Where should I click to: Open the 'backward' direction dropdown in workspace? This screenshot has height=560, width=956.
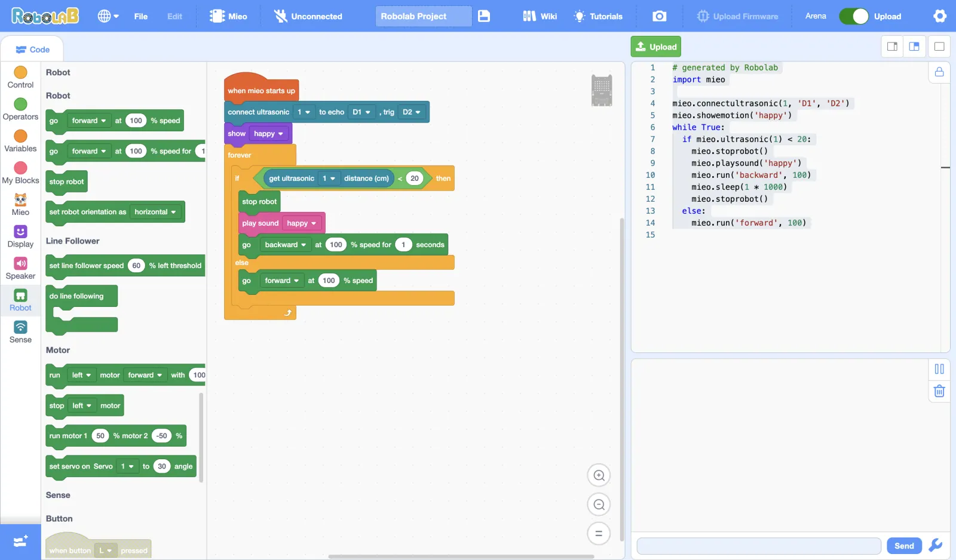pos(286,245)
